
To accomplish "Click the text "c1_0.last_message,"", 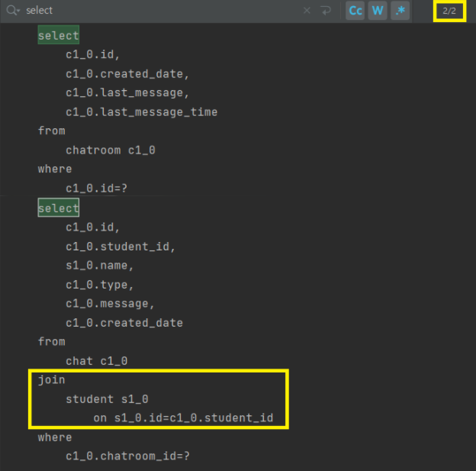I will coord(127,92).
